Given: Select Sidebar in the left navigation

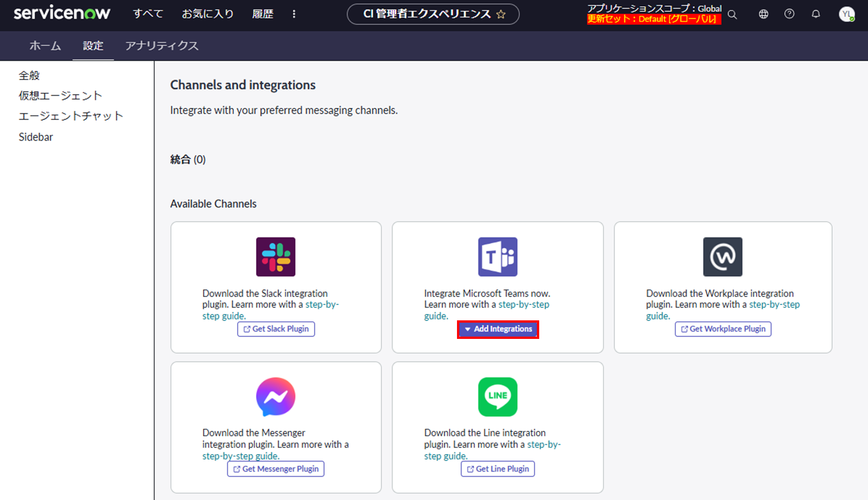Looking at the screenshot, I should point(36,137).
